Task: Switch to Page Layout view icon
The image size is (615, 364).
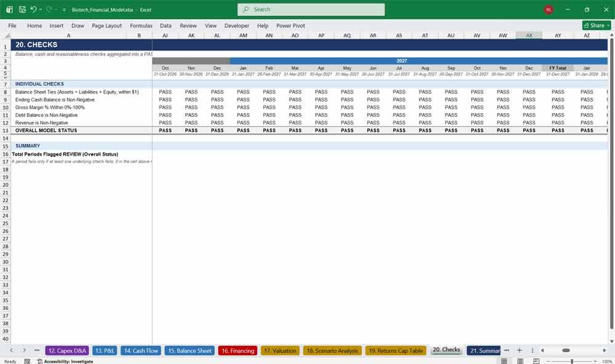Action: (520, 361)
